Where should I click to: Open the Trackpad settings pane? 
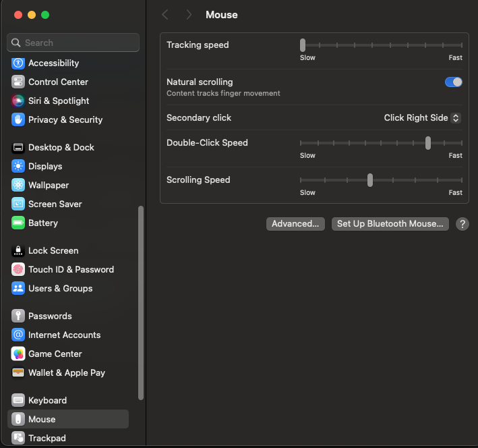[47, 439]
